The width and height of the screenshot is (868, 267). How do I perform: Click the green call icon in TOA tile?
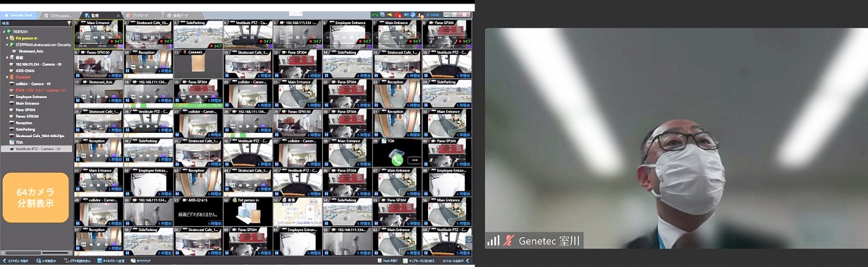[398, 160]
